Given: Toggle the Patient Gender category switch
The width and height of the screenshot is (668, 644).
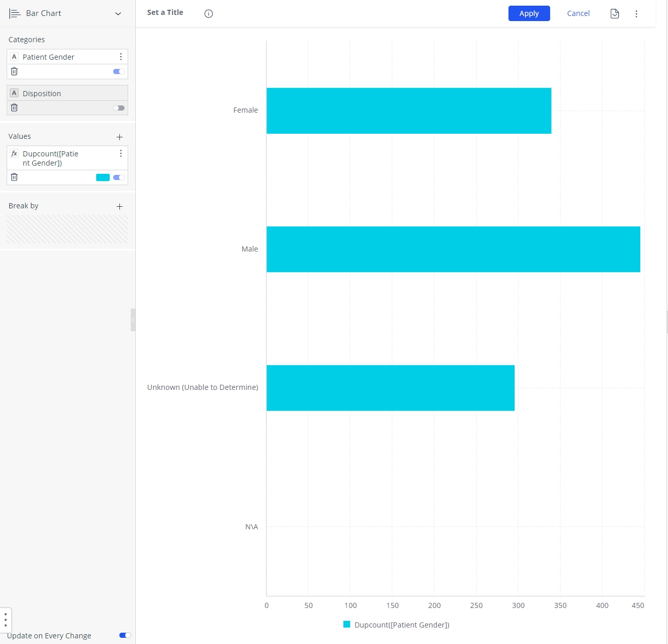Looking at the screenshot, I should [119, 71].
